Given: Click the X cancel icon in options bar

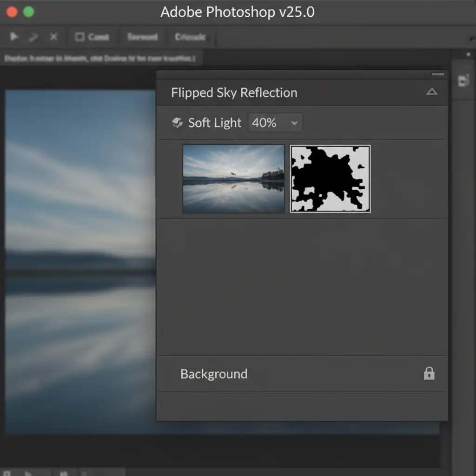Looking at the screenshot, I should [x=53, y=37].
